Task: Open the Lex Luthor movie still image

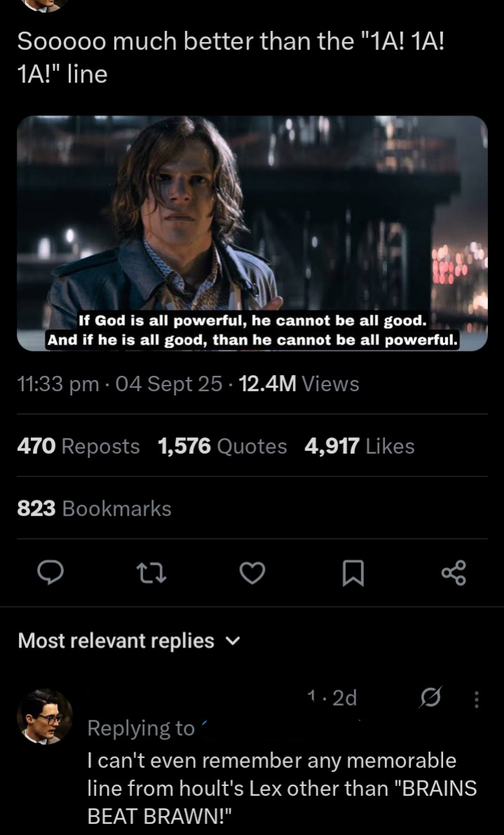Action: [x=252, y=233]
